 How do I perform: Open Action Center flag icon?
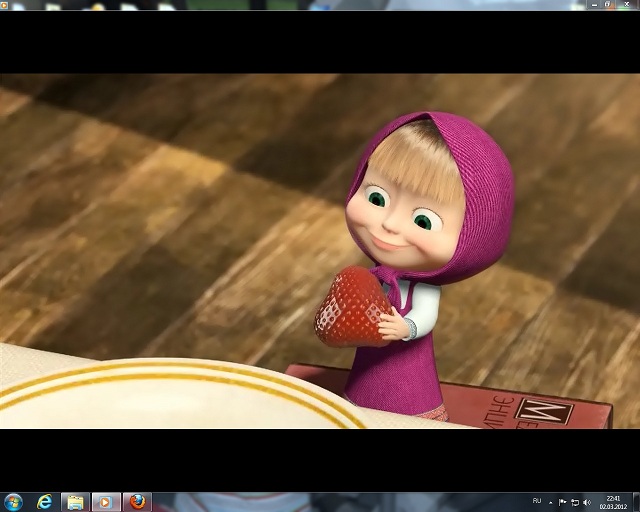coord(562,502)
